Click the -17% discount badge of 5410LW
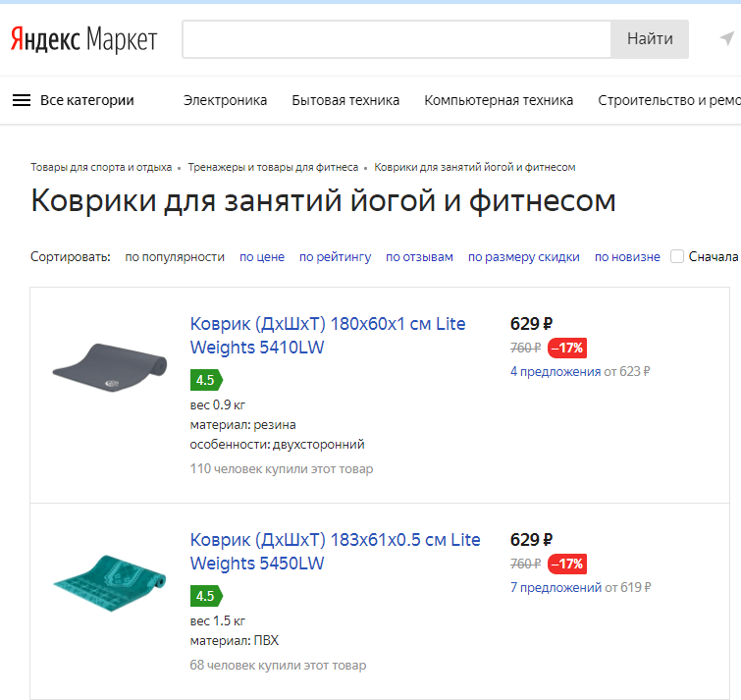The image size is (741, 700). 567,348
